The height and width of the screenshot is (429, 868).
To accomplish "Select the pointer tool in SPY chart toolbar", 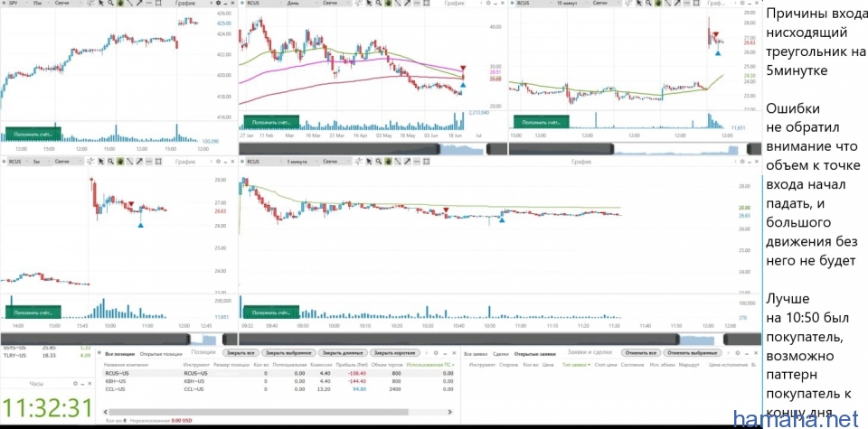I will pos(100,4).
